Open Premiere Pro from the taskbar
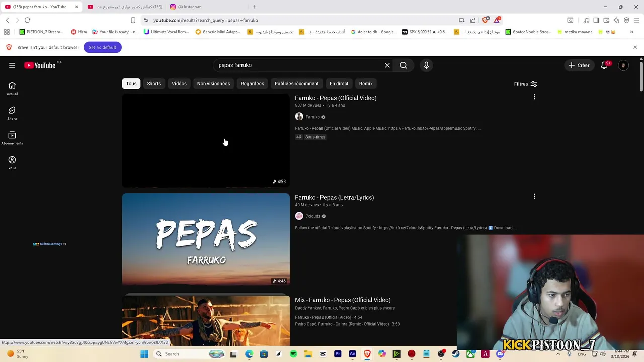This screenshot has height=362, width=644. (338, 354)
